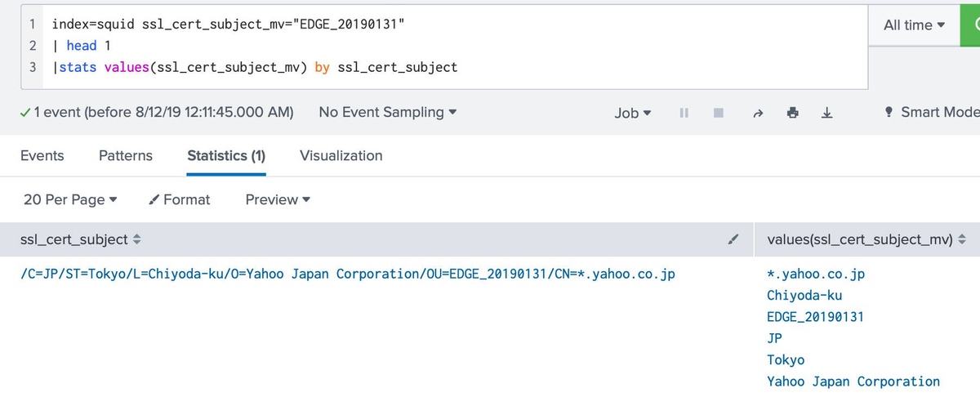Screen dimensions: 980x397
Task: Click the *.yahoo.co.jp value
Action: click(x=816, y=274)
